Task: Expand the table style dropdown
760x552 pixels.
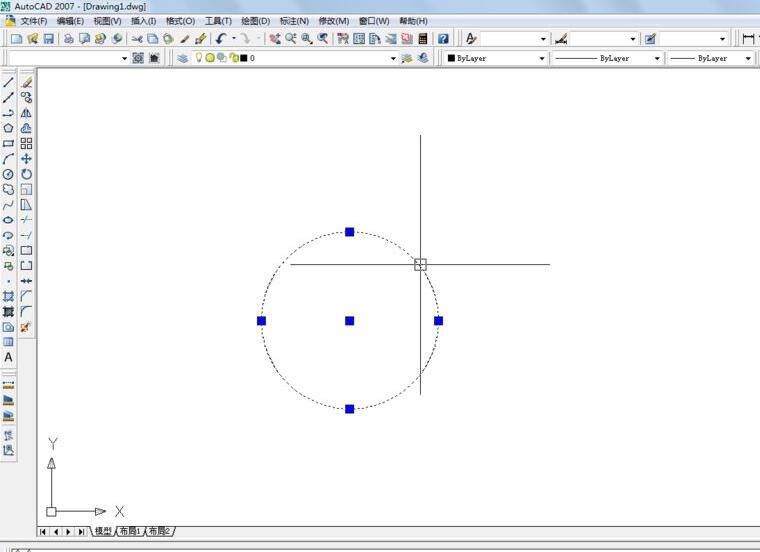Action: (723, 39)
